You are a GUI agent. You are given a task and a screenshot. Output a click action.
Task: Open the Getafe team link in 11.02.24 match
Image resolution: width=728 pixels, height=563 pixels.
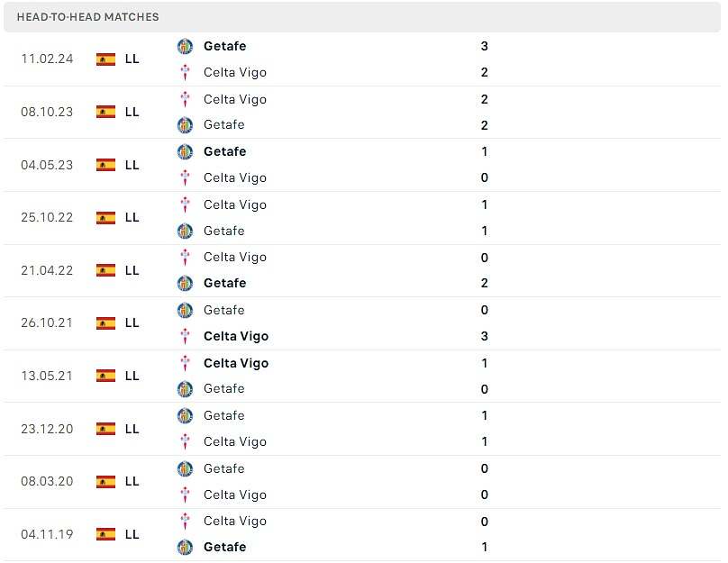coord(224,46)
